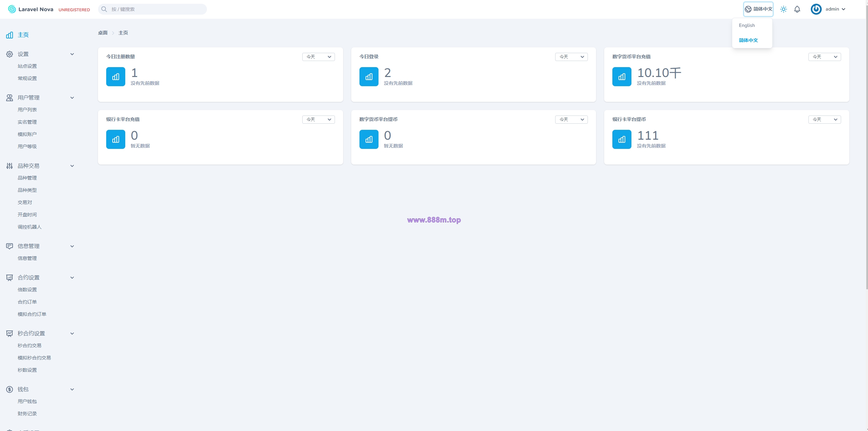Viewport: 868px width, 431px height.
Task: Open the 今天 dropdown on 数字货币平台充值 card
Action: tap(824, 57)
